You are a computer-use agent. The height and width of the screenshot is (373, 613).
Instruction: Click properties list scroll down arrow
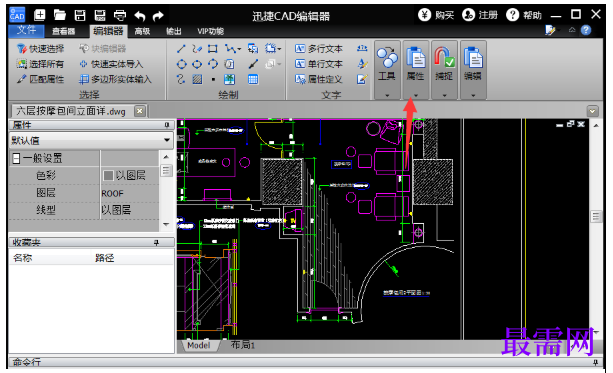[x=166, y=224]
